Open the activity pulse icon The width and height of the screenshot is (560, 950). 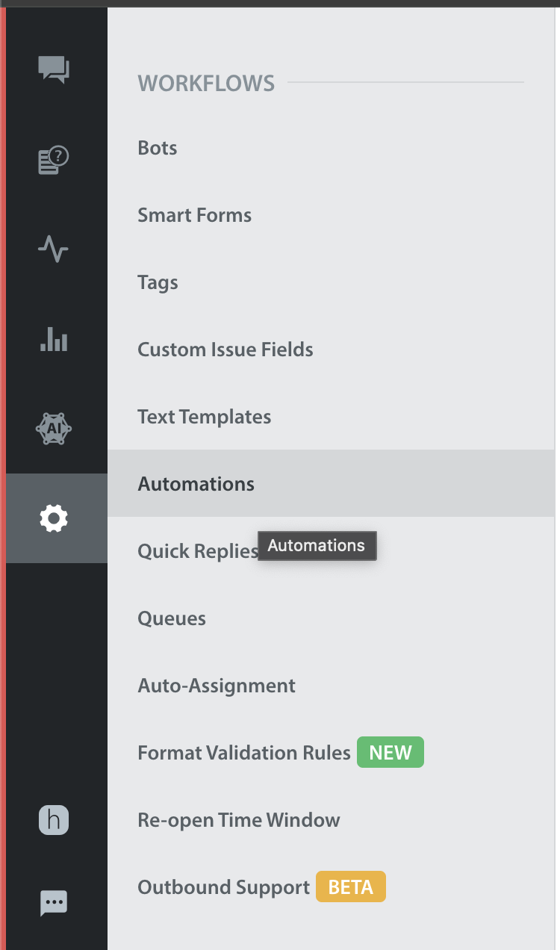(x=54, y=249)
